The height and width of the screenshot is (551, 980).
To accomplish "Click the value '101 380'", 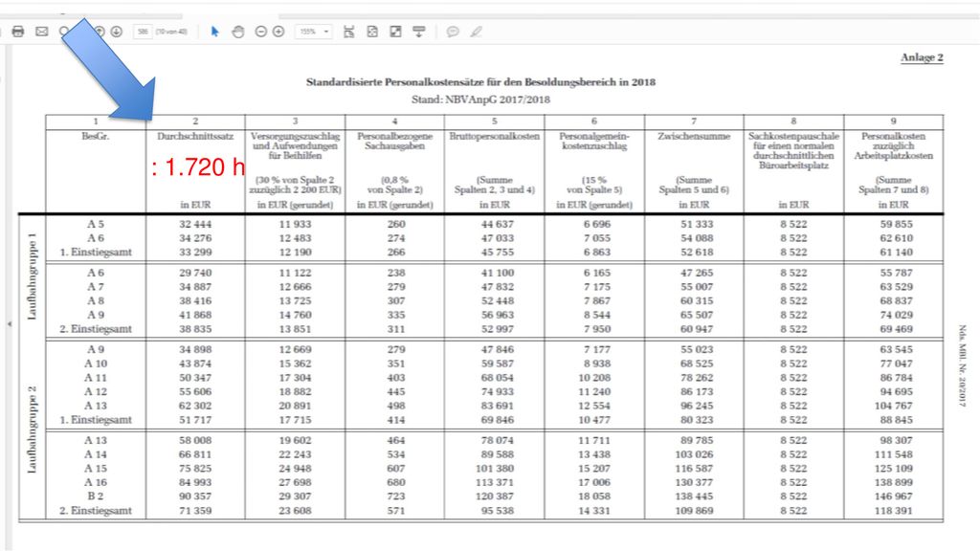I will coord(495,469).
